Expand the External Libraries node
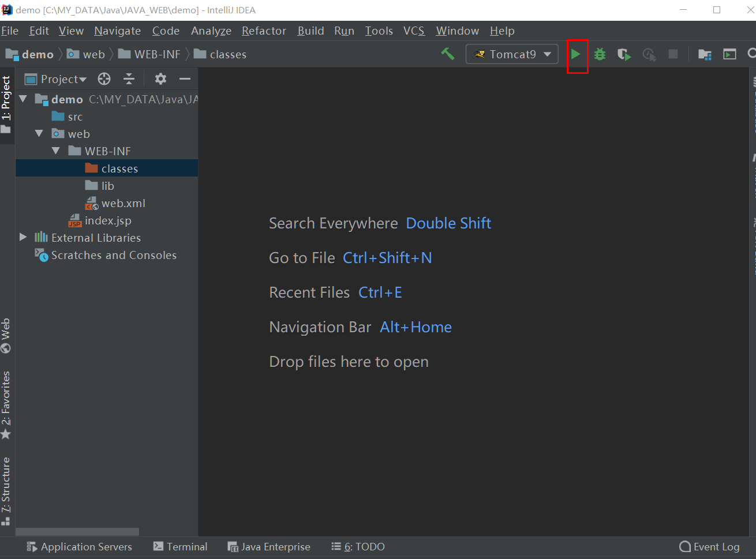This screenshot has width=756, height=559. [23, 237]
